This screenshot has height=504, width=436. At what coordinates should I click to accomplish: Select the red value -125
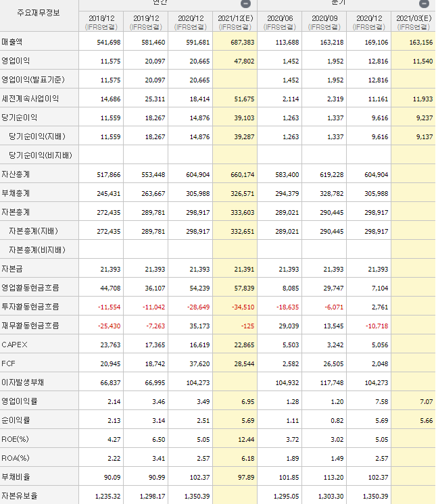(x=247, y=326)
